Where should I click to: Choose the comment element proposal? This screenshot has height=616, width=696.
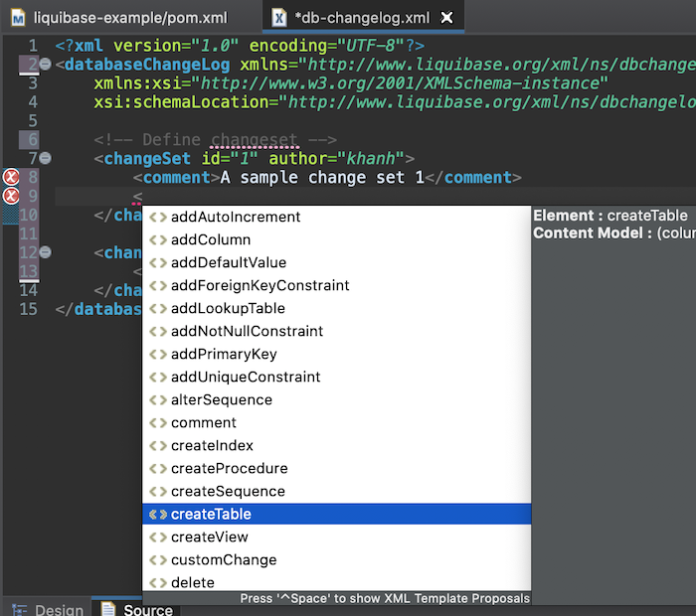336,423
